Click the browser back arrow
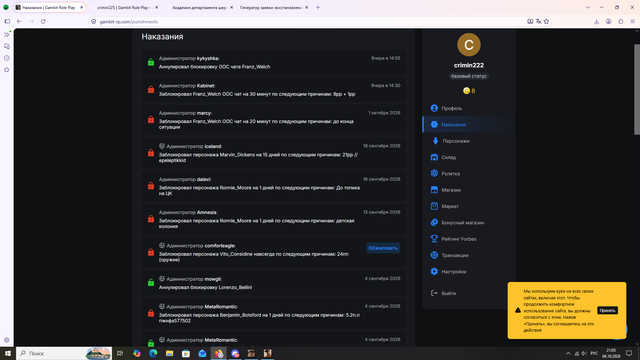640x360 pixels. tap(19, 22)
